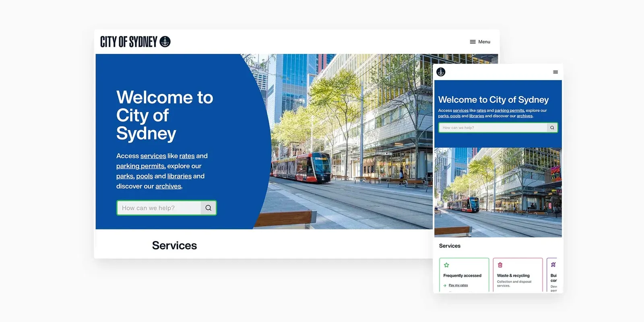Click the magnifier search button in desktop hero
644x322 pixels.
[x=208, y=208]
